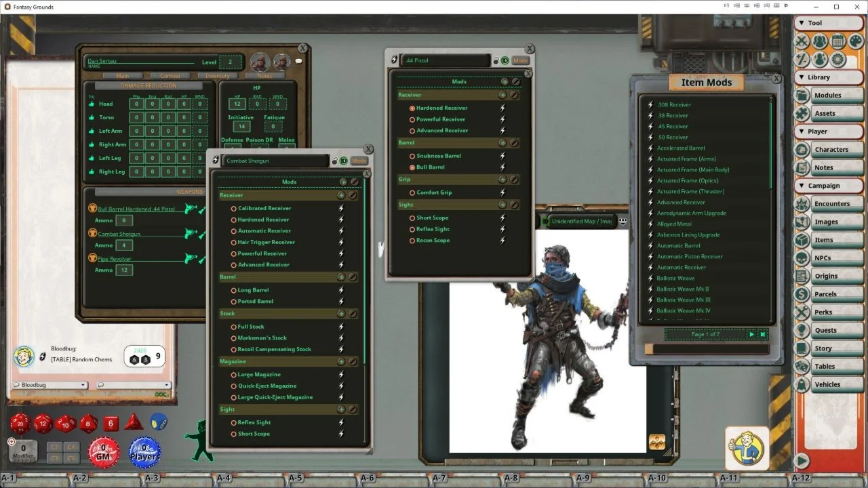The width and height of the screenshot is (868, 488).
Task: Open the Vehicles campaign button
Action: click(x=829, y=384)
